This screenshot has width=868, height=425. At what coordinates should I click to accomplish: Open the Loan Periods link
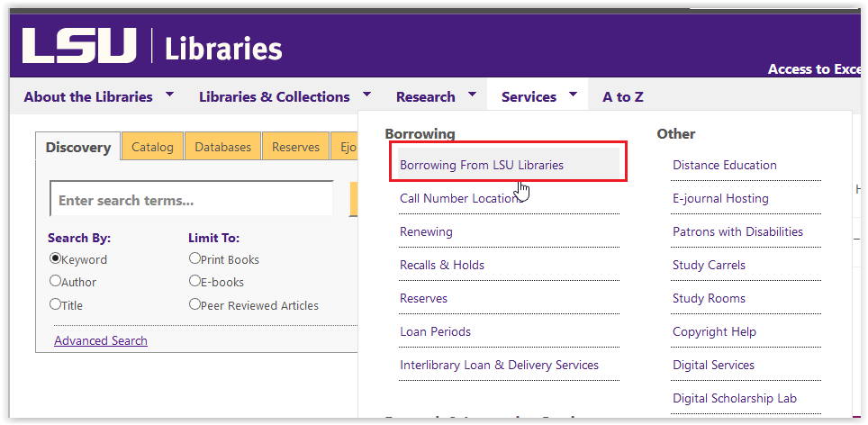(435, 331)
